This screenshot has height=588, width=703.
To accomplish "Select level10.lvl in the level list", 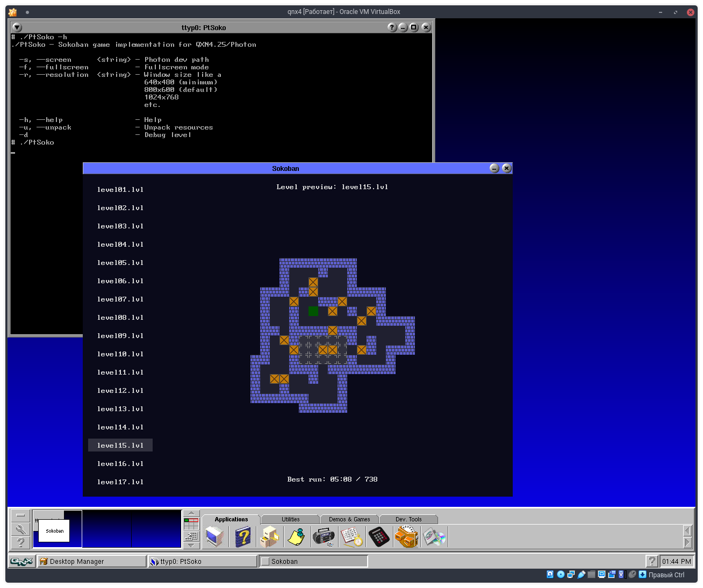I will [x=120, y=354].
